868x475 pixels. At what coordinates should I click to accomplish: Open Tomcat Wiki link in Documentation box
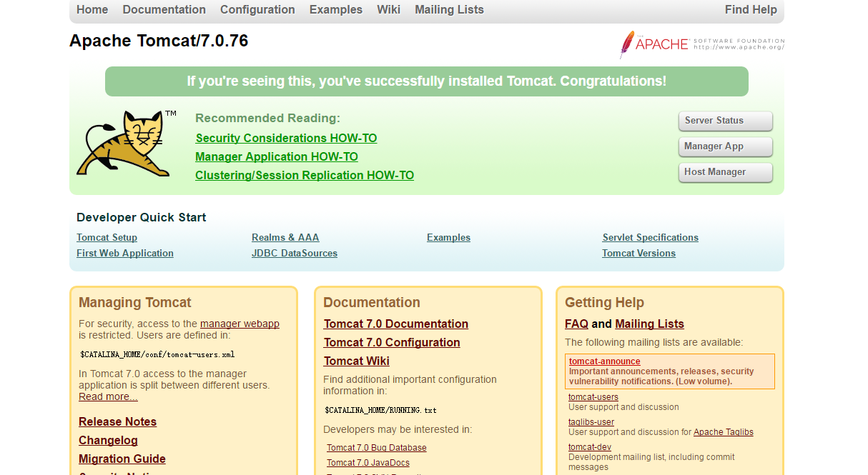pos(357,361)
